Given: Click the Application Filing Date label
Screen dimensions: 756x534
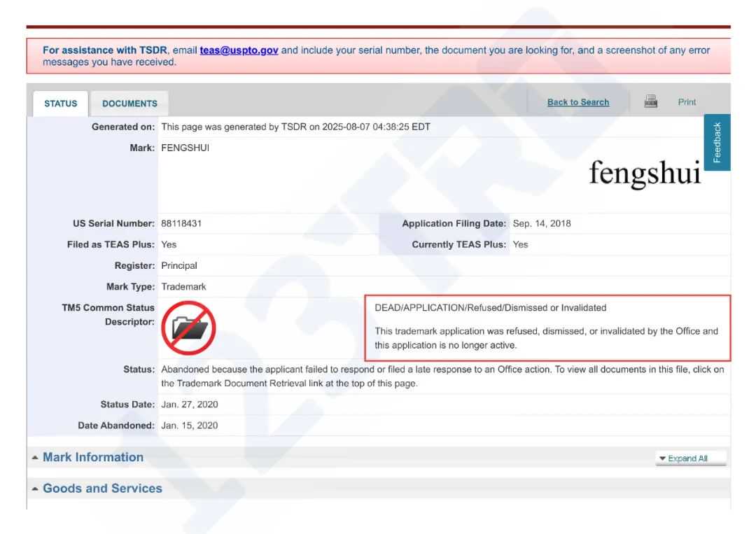Looking at the screenshot, I should pos(454,224).
